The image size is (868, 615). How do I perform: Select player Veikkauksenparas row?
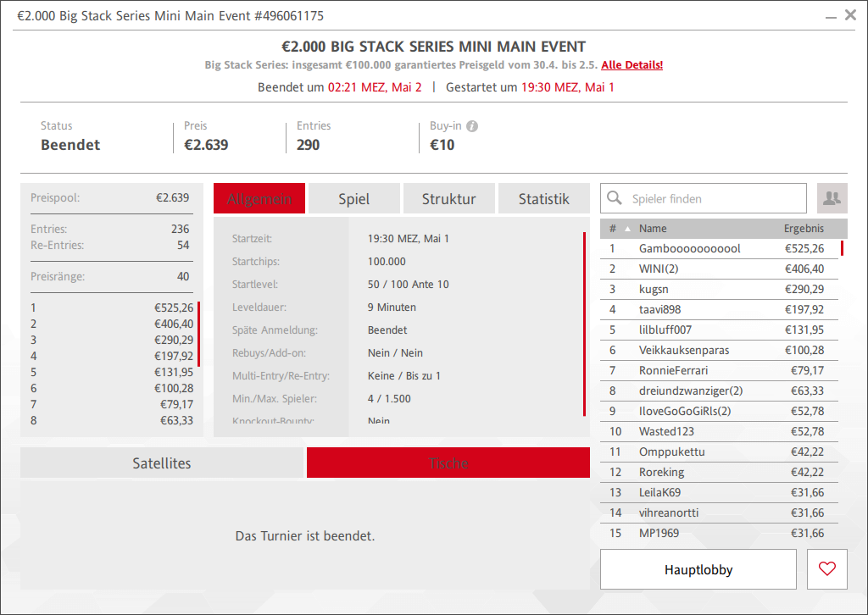pos(719,350)
